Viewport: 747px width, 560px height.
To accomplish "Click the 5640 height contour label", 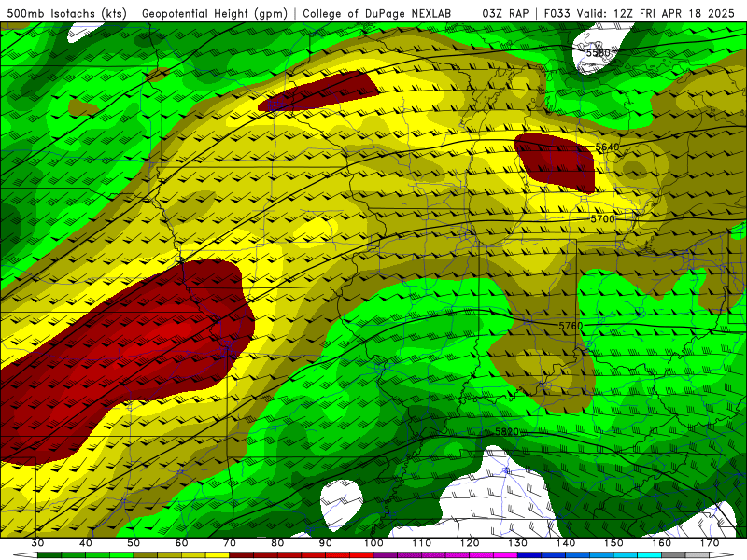I will [608, 147].
